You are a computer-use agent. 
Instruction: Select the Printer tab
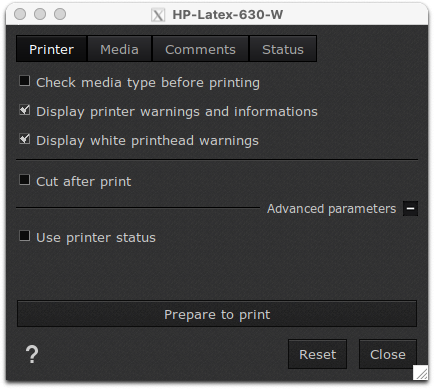click(52, 49)
